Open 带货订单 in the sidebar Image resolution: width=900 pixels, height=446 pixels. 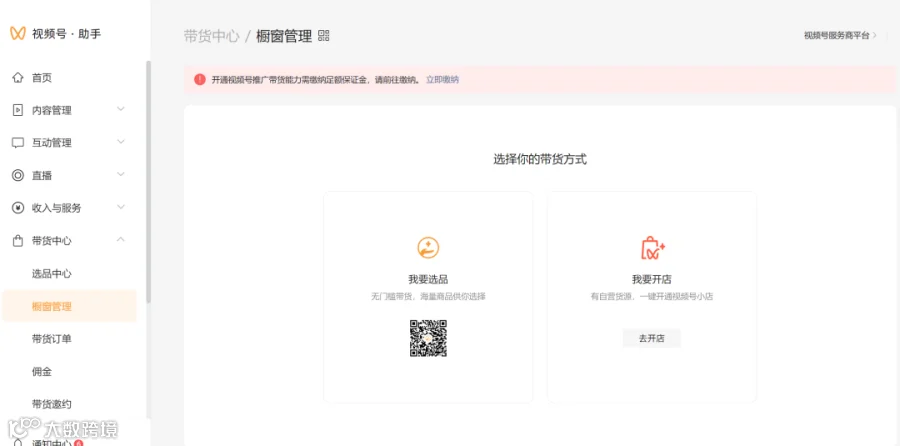point(52,339)
